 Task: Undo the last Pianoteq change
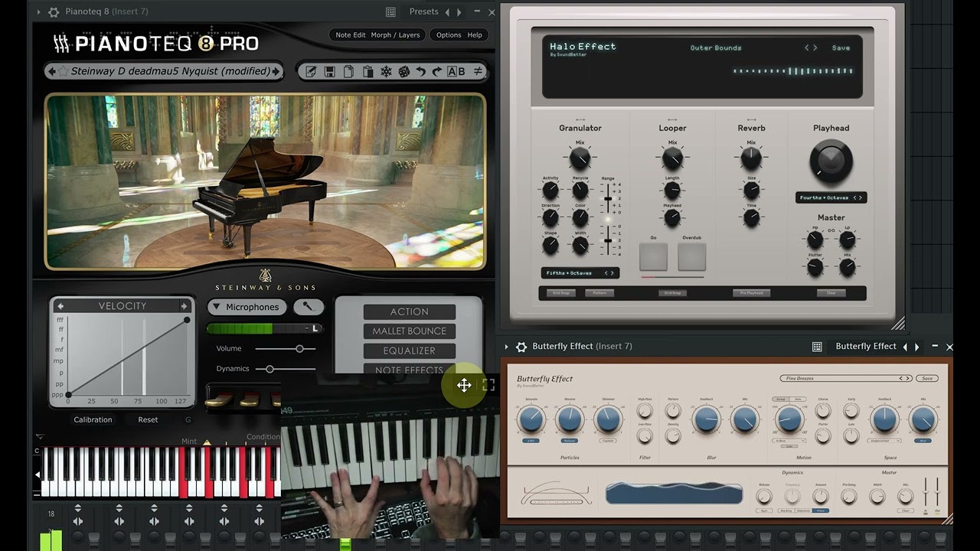click(422, 71)
